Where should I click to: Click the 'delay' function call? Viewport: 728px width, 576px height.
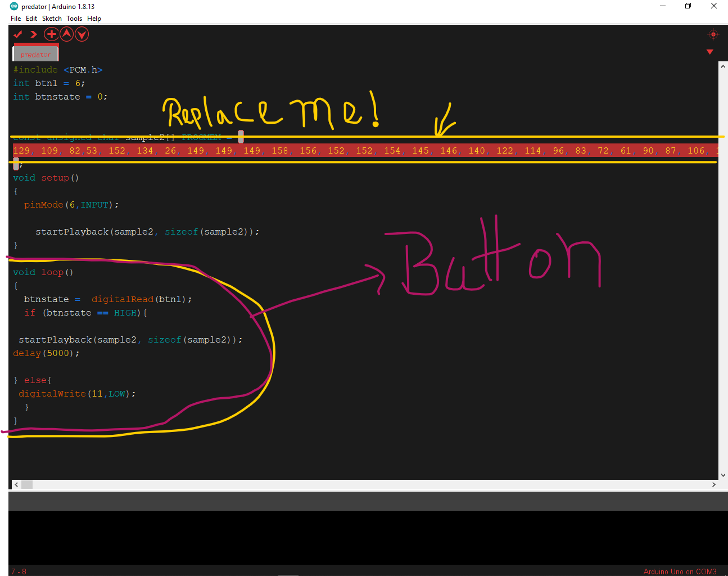(27, 353)
